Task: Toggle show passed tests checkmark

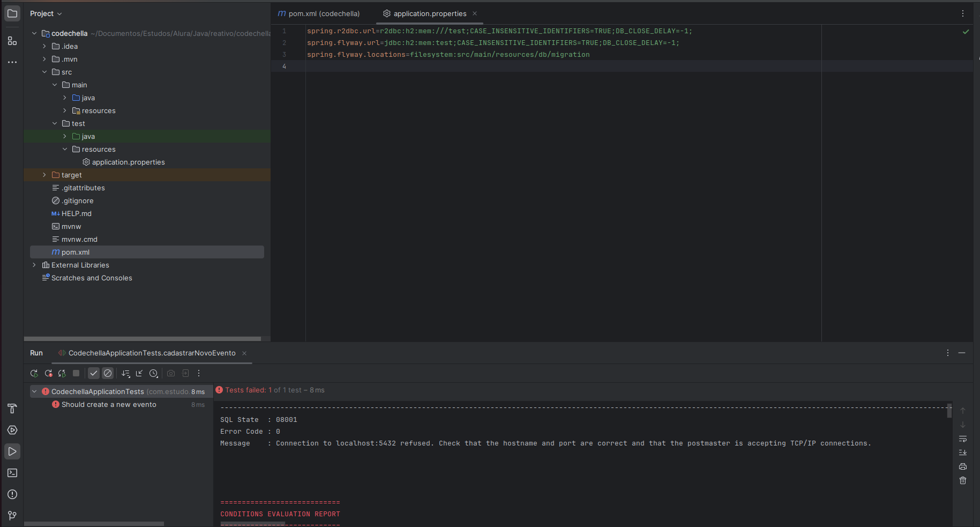Action: 94,373
